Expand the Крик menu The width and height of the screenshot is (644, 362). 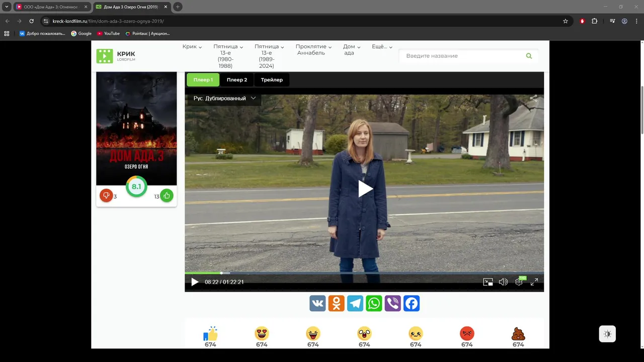[x=192, y=47]
